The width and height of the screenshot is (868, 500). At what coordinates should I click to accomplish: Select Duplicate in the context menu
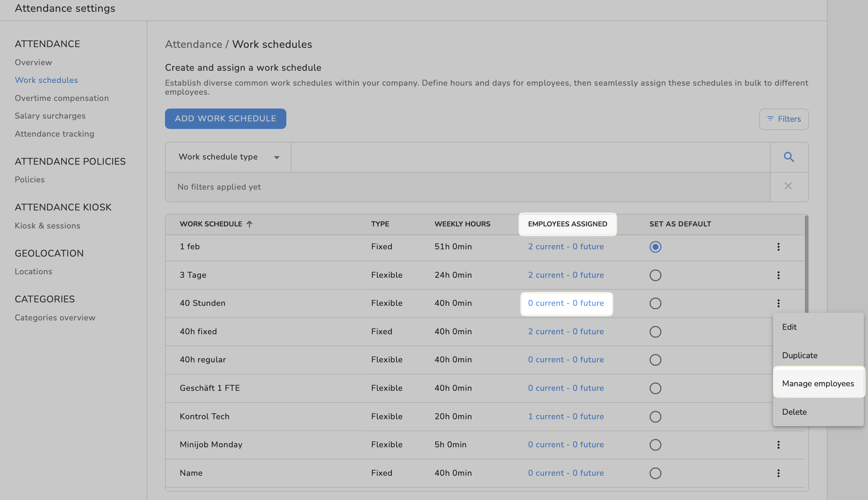point(800,355)
